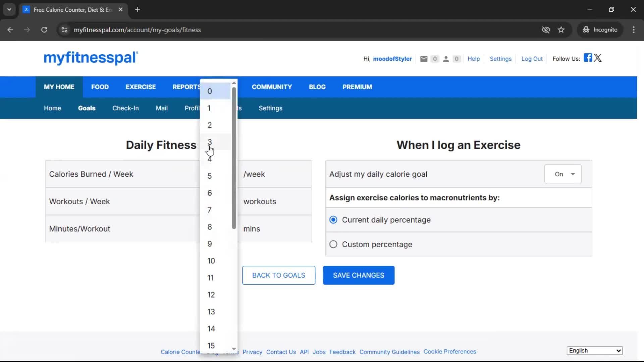Open the FOOD main tab
This screenshot has height=362, width=644.
(100, 87)
